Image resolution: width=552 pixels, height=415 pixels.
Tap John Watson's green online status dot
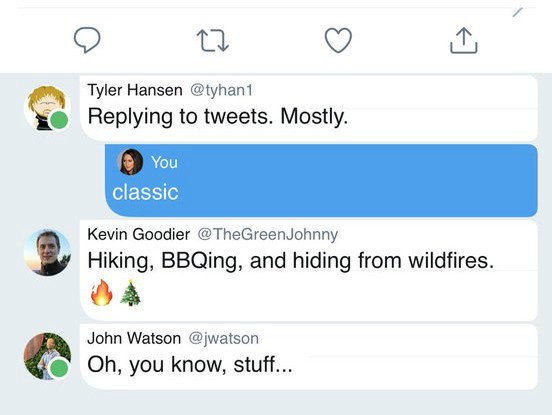[x=59, y=368]
